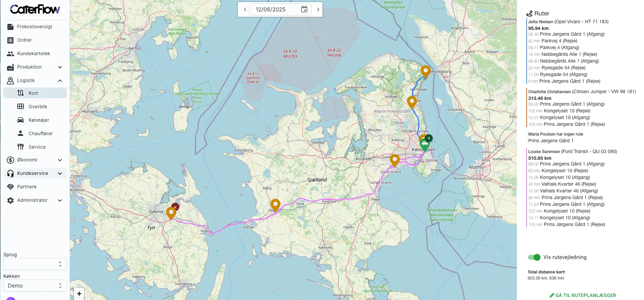Image resolution: width=644 pixels, height=300 pixels.
Task: Click Maria Poulsen har ingen rute
Action: (556, 134)
